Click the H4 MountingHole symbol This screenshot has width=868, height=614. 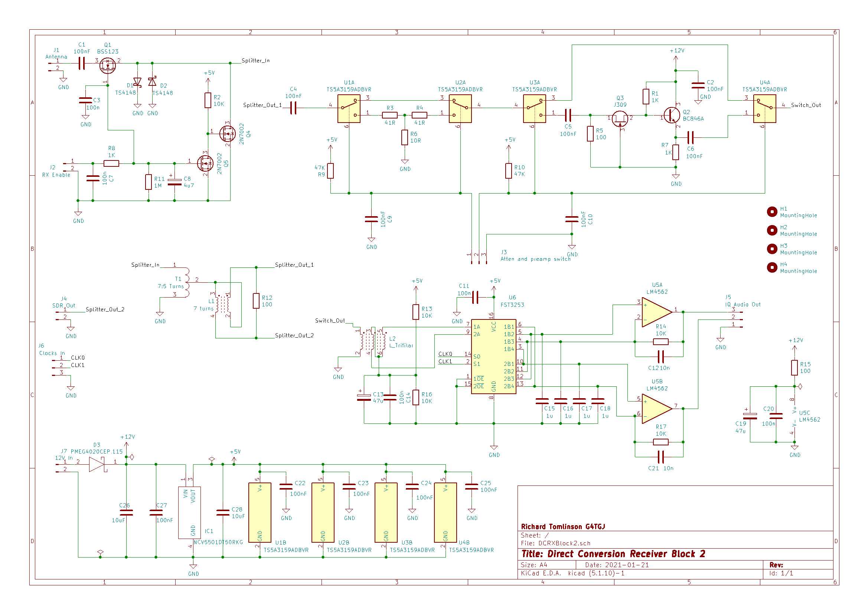coord(772,267)
